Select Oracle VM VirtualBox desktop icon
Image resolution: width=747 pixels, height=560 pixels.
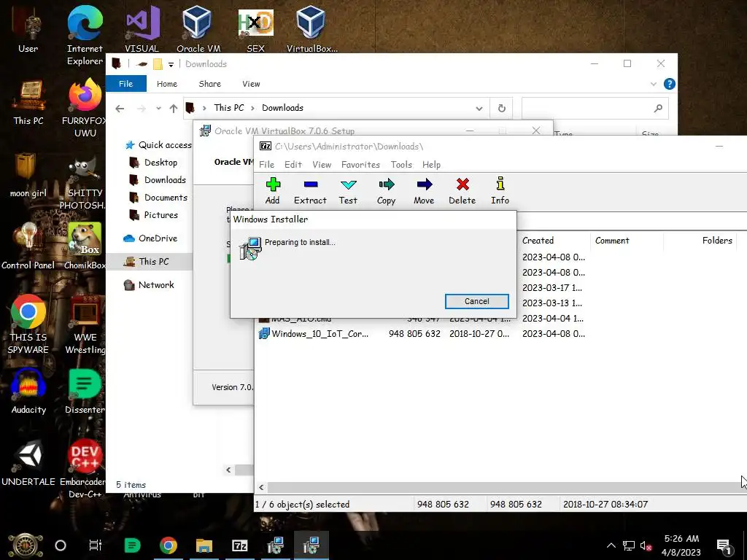coord(198,29)
